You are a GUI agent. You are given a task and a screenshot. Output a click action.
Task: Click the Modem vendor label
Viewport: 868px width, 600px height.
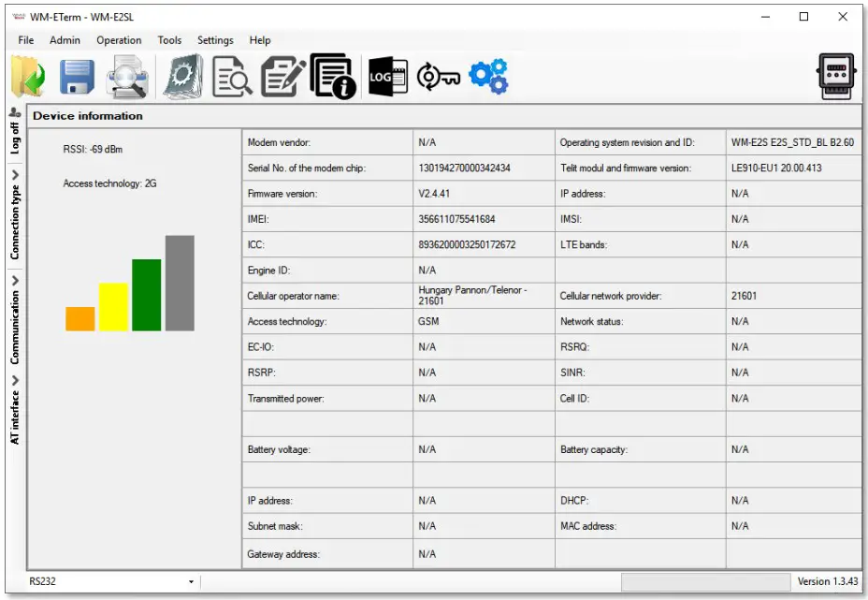click(x=279, y=142)
